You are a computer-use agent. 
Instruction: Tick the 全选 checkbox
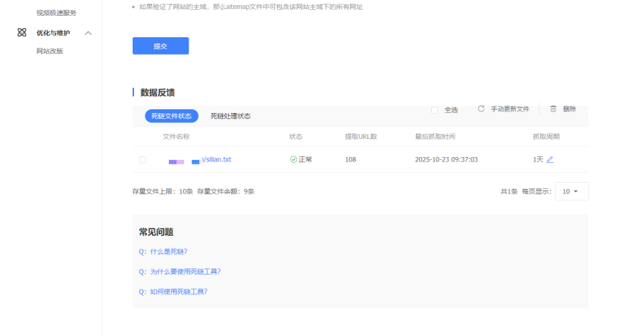coord(435,110)
